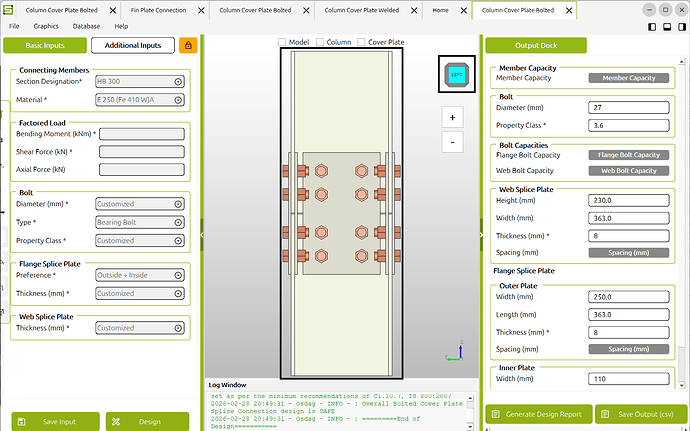Click Generate Design Report
Viewport: 690px width, 431px height.
tap(538, 415)
